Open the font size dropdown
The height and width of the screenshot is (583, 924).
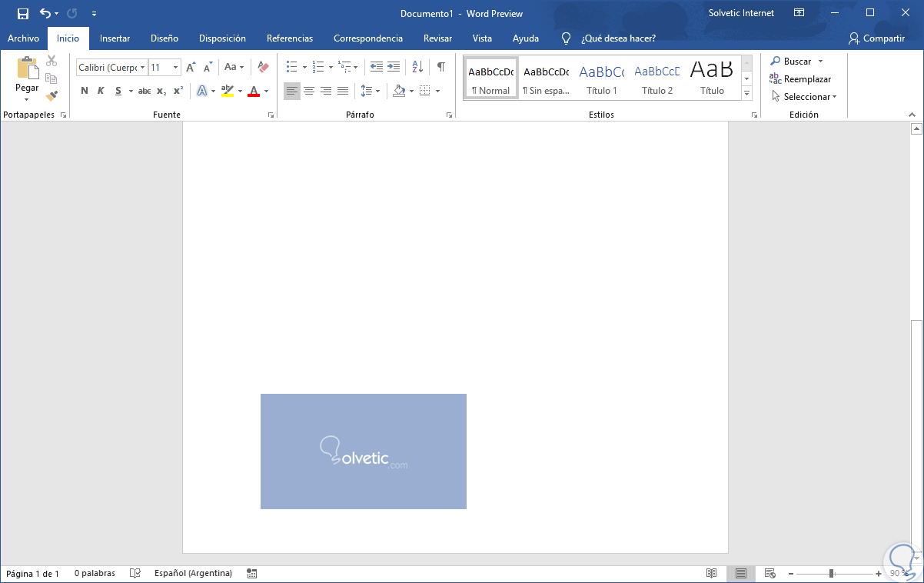175,68
